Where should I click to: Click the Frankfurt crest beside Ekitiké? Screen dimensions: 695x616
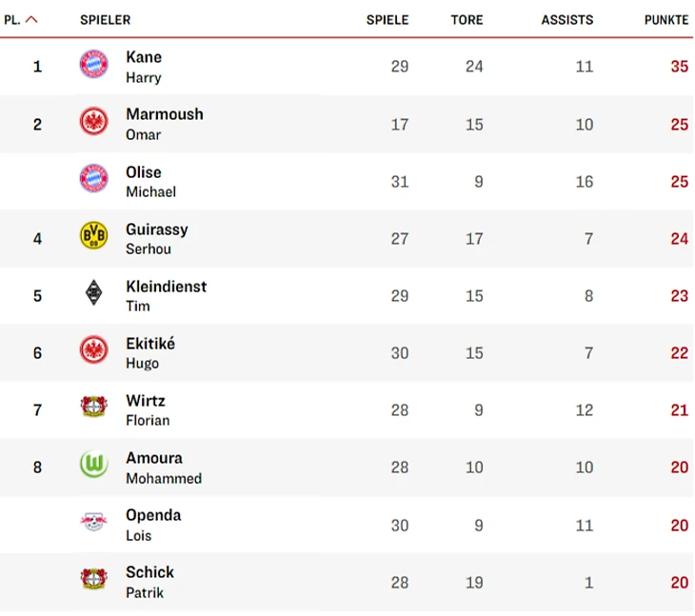(93, 351)
